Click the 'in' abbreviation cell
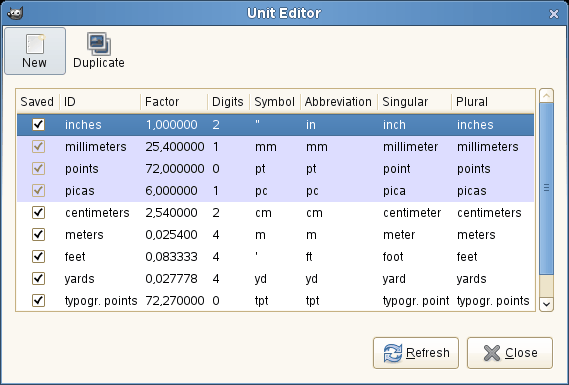569x385 pixels. pos(311,125)
